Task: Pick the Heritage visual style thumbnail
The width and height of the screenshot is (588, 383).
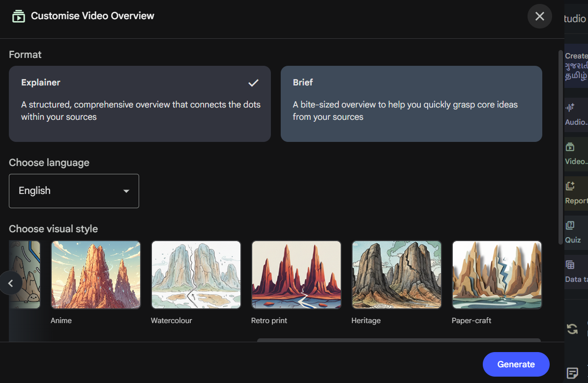Action: pyautogui.click(x=396, y=275)
